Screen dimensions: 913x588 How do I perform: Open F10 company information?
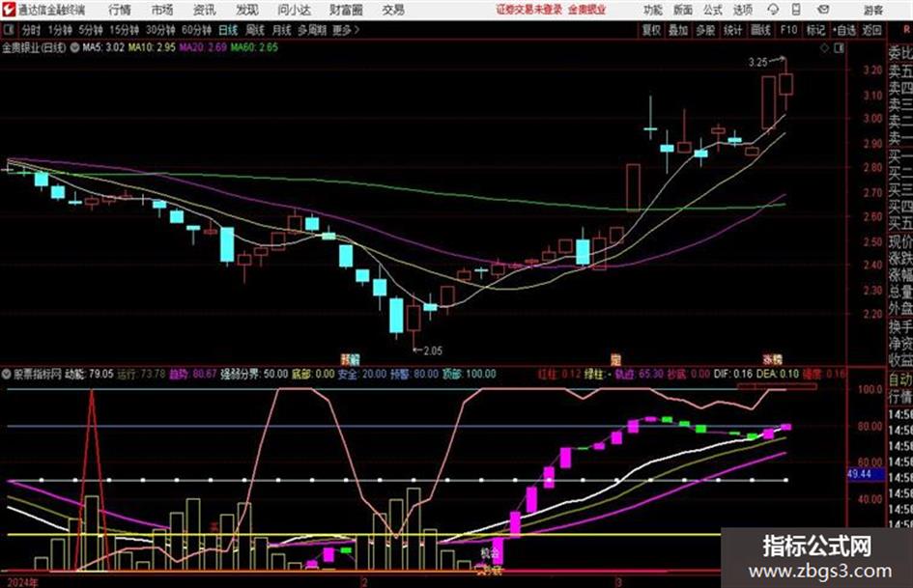pyautogui.click(x=788, y=30)
